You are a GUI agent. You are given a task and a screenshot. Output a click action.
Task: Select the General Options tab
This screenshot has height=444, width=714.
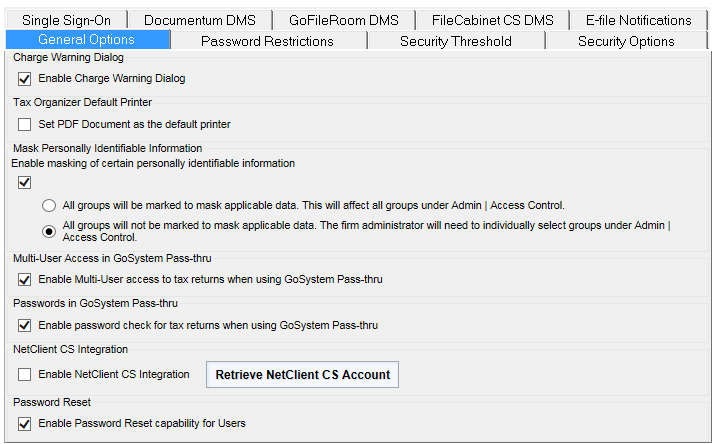click(x=87, y=40)
